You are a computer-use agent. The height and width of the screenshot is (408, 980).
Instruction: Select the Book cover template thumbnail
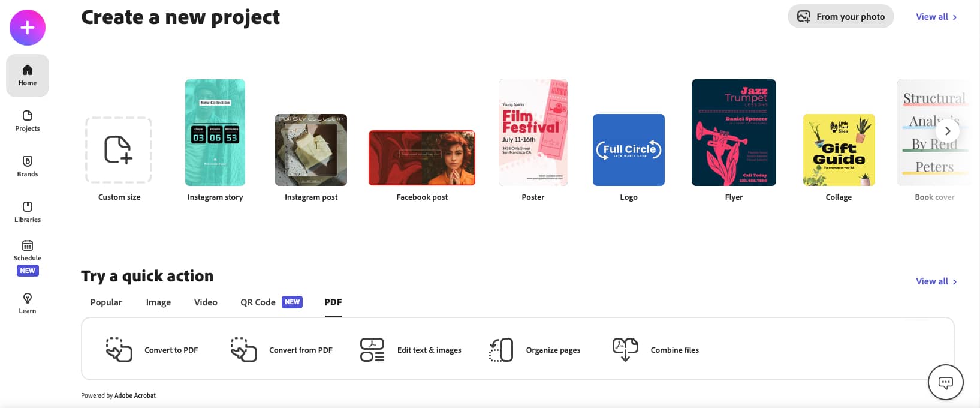coord(934,133)
